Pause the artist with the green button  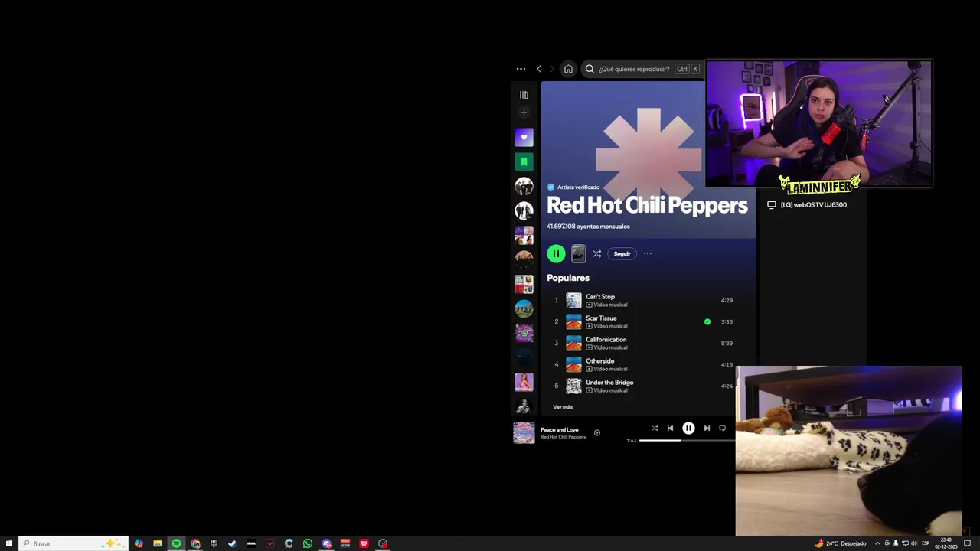[x=556, y=253]
